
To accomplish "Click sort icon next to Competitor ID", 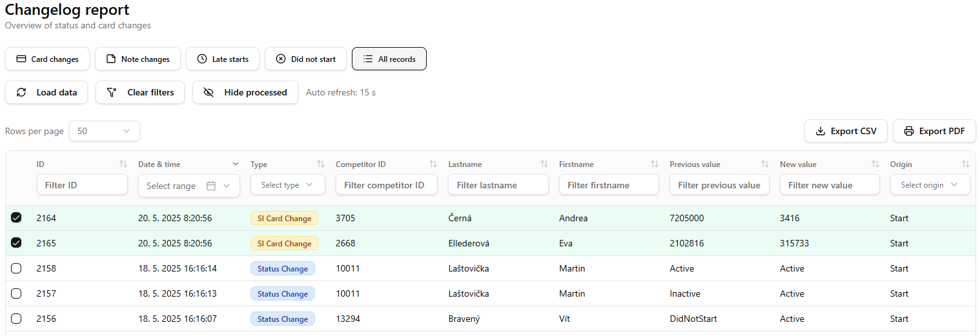I will (433, 164).
